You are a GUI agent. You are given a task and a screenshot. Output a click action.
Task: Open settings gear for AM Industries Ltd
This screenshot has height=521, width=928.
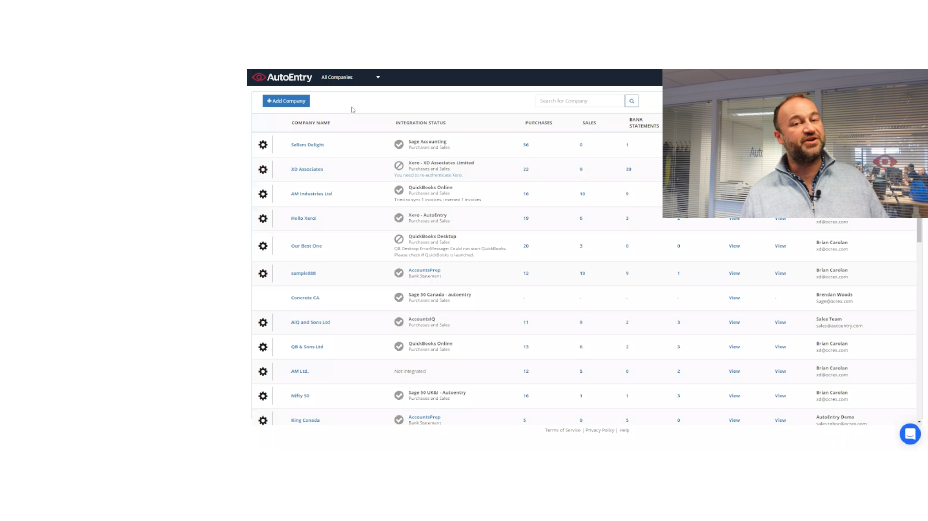[x=263, y=194]
